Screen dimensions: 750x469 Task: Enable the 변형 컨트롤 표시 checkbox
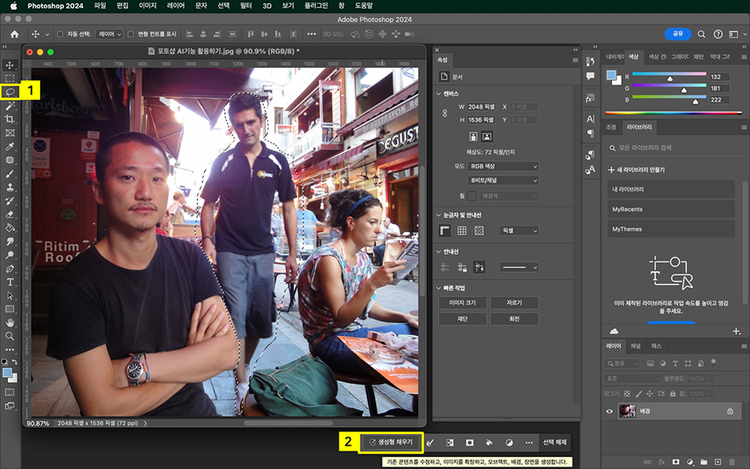point(130,34)
